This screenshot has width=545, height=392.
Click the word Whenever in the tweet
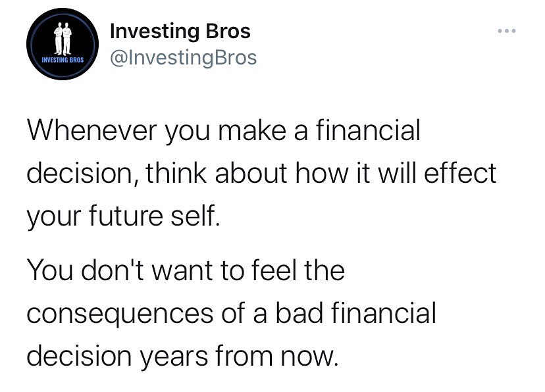tap(92, 130)
